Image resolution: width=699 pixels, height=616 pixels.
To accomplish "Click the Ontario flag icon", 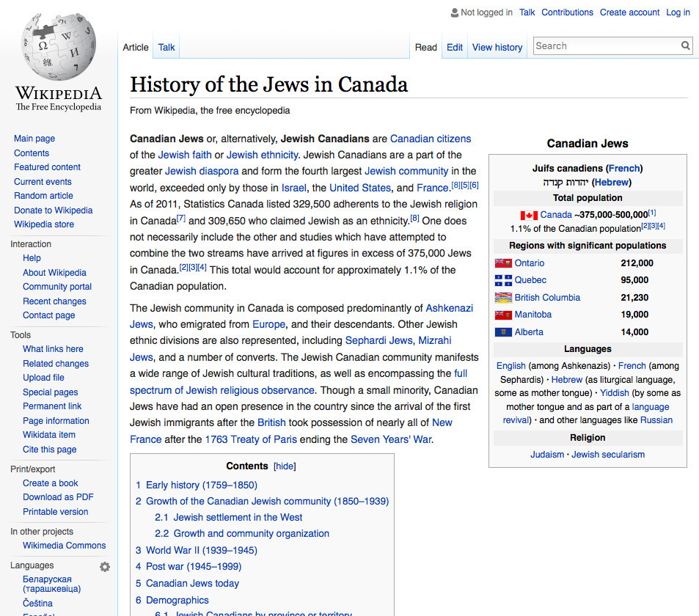I will pyautogui.click(x=505, y=263).
